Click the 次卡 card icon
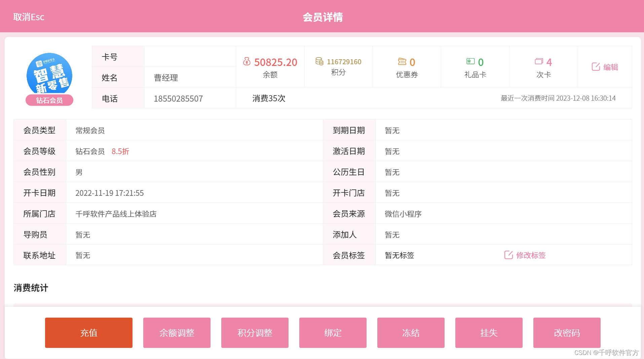The width and height of the screenshot is (644, 359). 538,62
